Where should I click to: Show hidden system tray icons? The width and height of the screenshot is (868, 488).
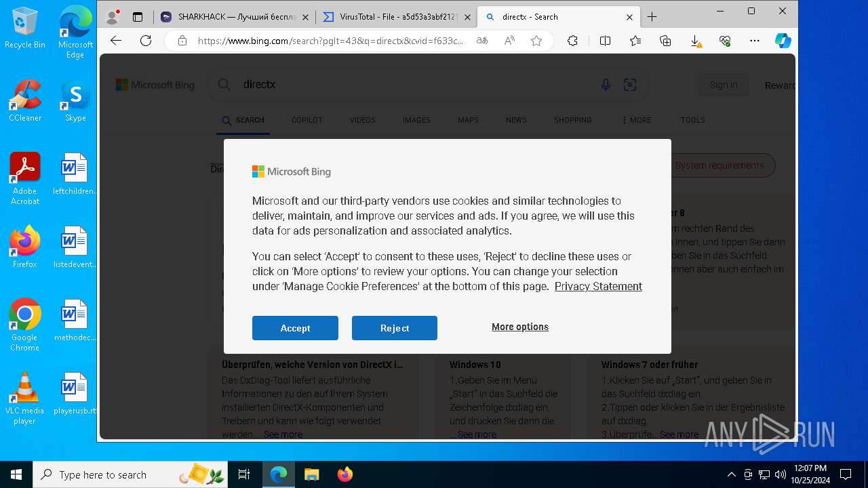[731, 474]
